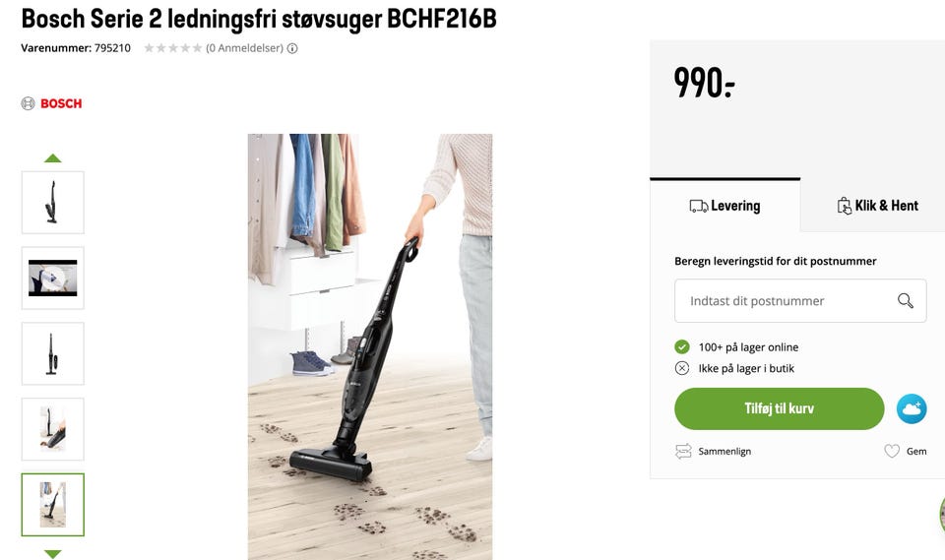The height and width of the screenshot is (560, 945).
Task: Click the magnifier icon in postnummer field
Action: click(906, 300)
